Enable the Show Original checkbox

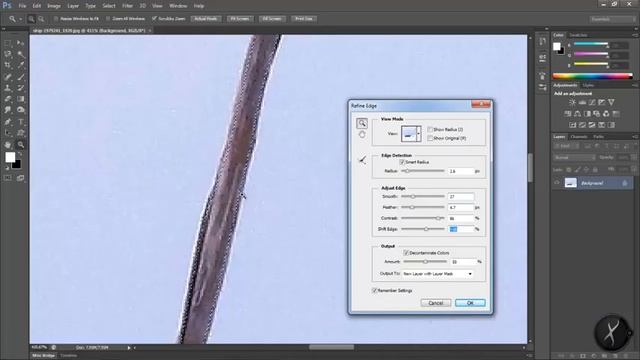click(430, 138)
